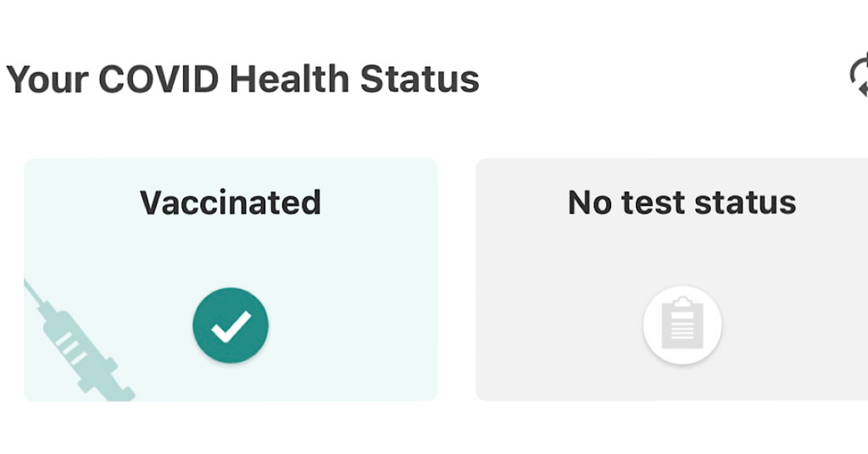Tap the clip on the clipboard icon
This screenshot has width=868, height=454.
point(682,302)
